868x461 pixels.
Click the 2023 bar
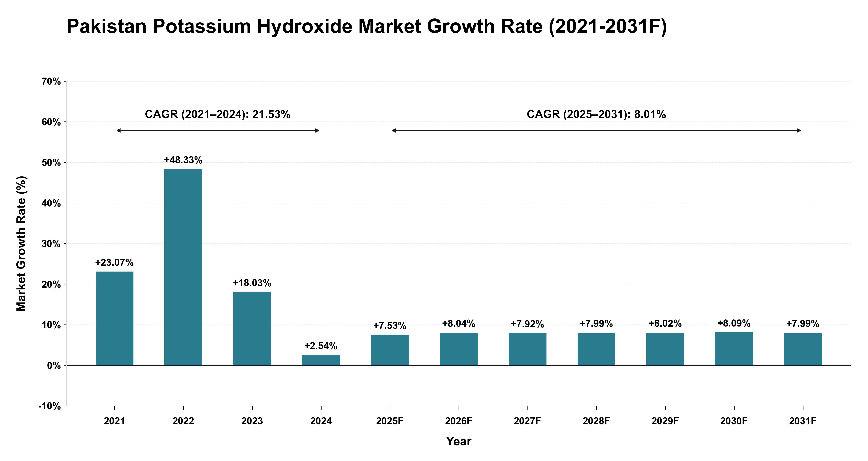[x=252, y=328]
